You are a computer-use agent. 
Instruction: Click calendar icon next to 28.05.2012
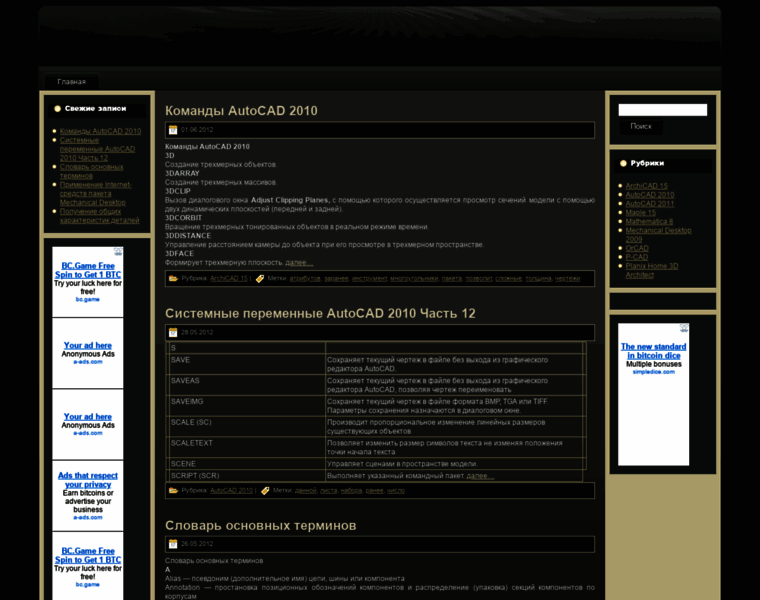tap(173, 332)
